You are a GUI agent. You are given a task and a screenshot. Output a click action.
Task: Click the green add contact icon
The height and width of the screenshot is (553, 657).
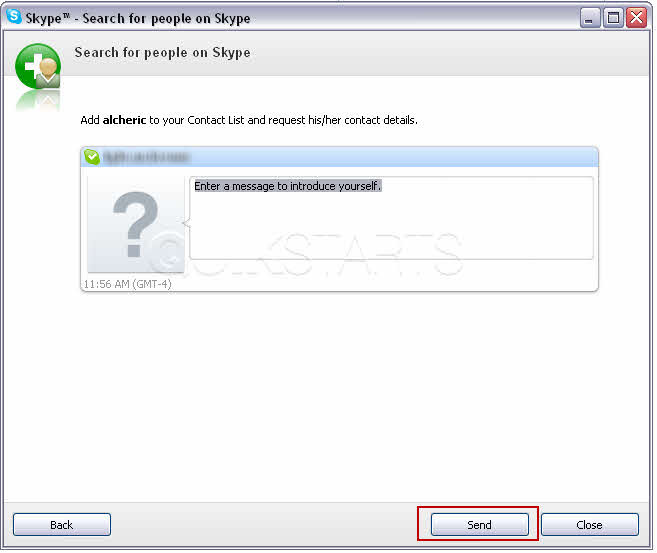pyautogui.click(x=38, y=66)
